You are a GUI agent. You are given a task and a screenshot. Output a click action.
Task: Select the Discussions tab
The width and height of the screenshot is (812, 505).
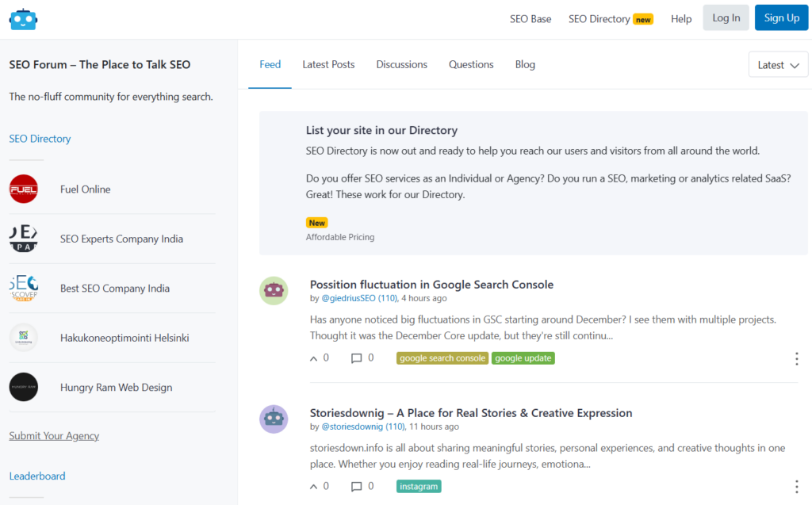point(401,65)
